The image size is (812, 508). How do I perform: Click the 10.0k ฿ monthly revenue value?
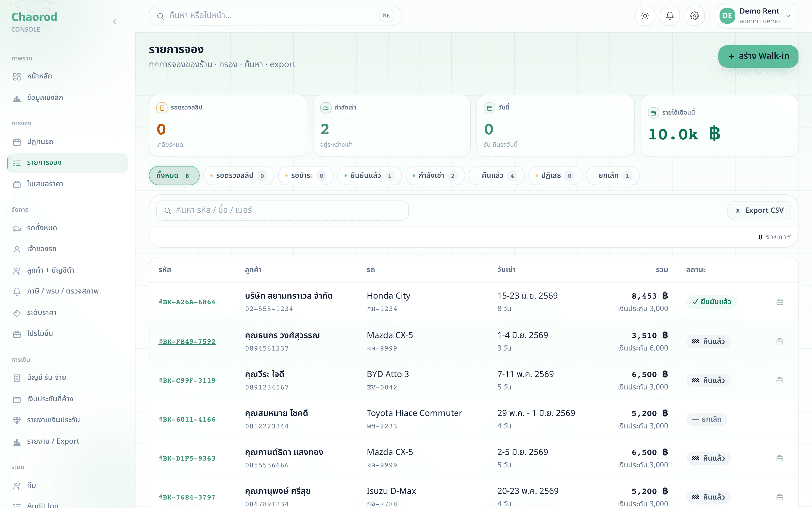(684, 134)
